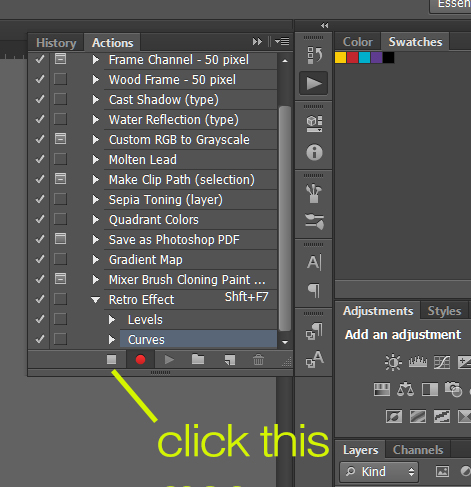471x487 pixels.
Task: Open the Paragraph Styles dock icon
Action: click(314, 331)
